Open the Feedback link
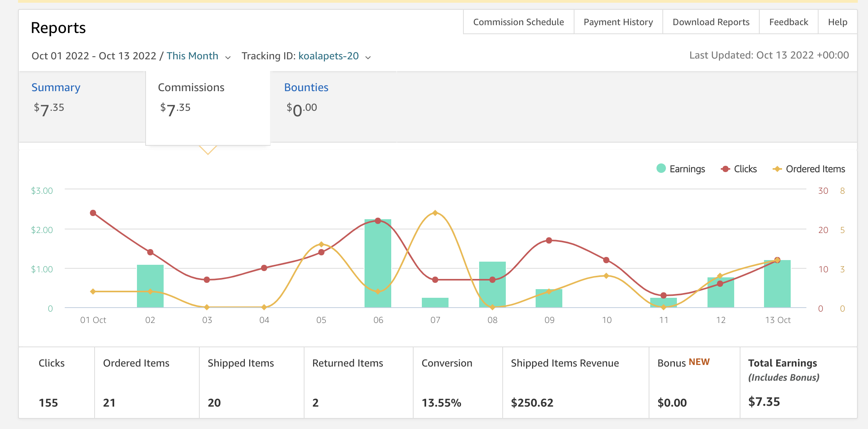 coord(788,22)
